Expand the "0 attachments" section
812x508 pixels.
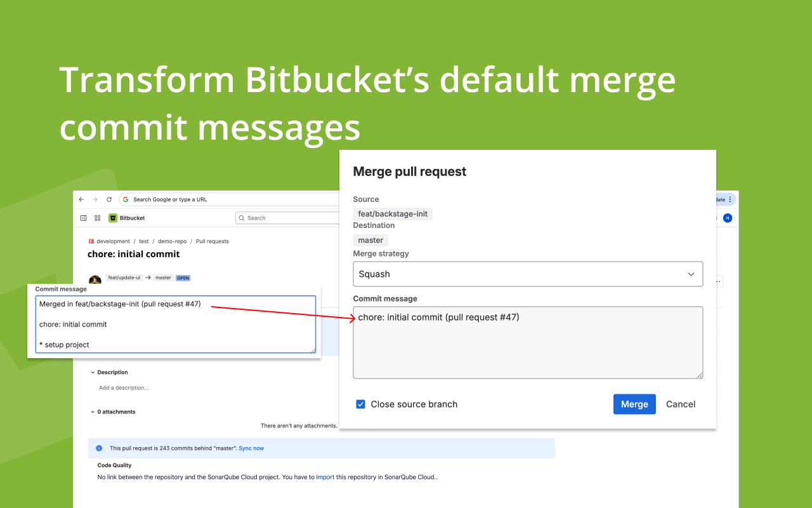93,411
